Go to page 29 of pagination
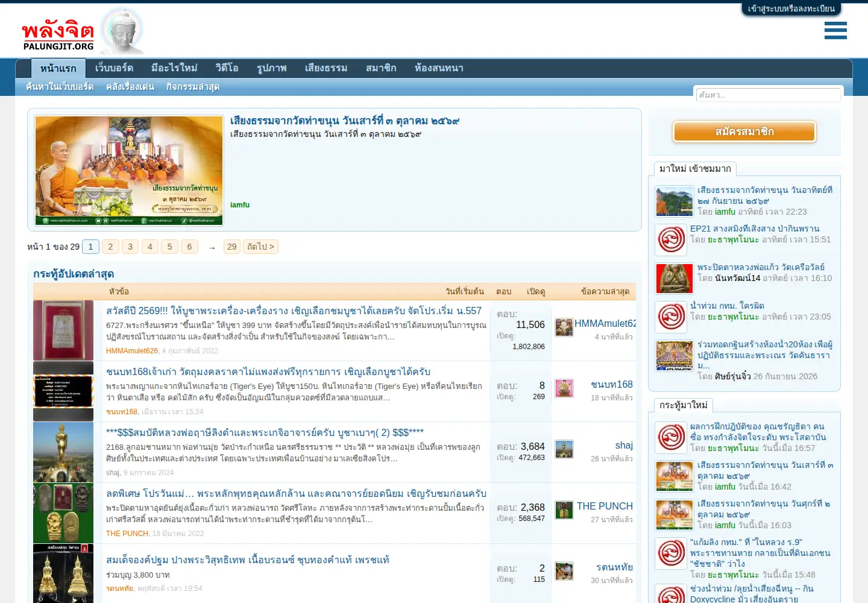 point(231,247)
